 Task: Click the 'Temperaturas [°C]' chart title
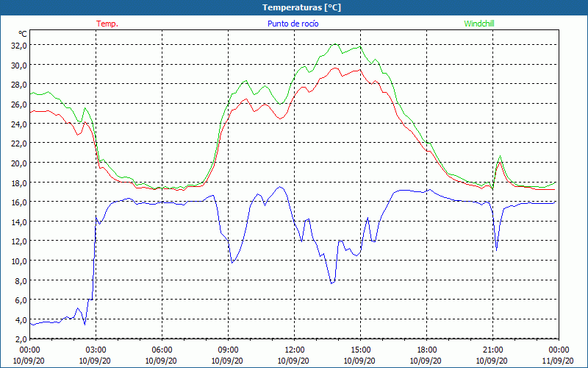(x=301, y=7)
